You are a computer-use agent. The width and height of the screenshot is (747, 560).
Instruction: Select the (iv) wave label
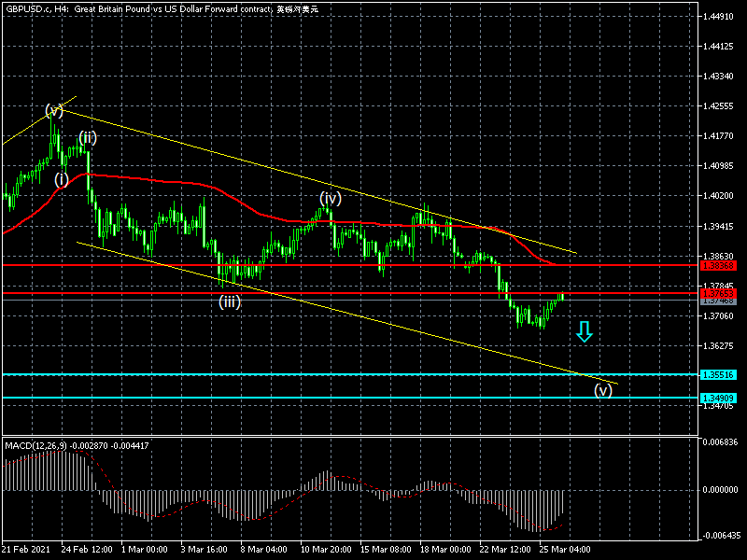[x=331, y=198]
